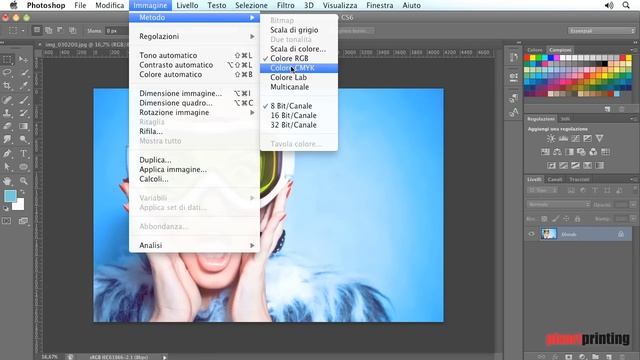Open the layer blend mode dropdown
This screenshot has width=640, height=360.
point(559,204)
